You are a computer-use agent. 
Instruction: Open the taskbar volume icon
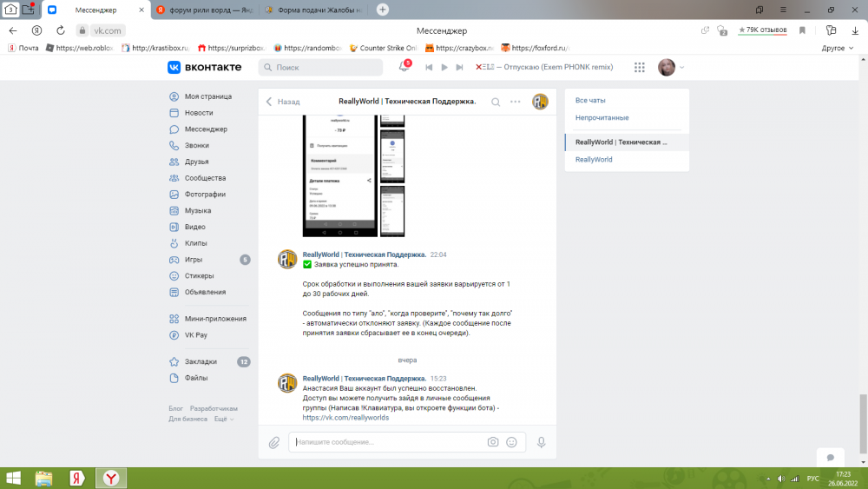click(780, 479)
